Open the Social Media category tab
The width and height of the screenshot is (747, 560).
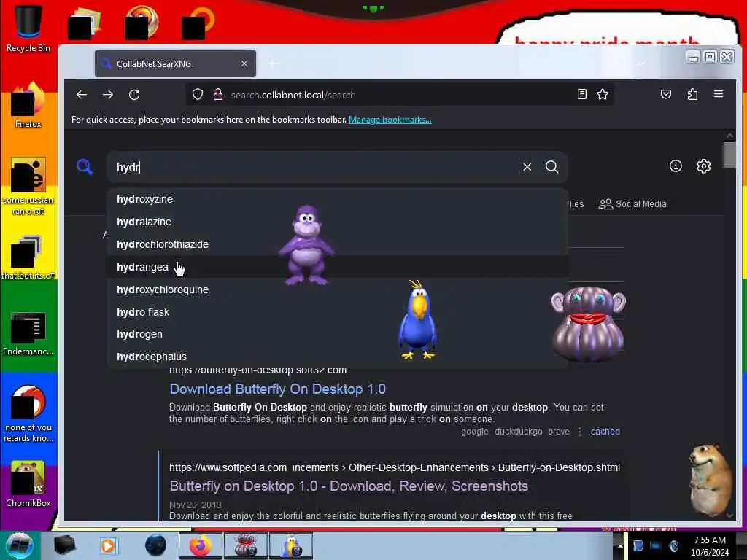coord(632,204)
